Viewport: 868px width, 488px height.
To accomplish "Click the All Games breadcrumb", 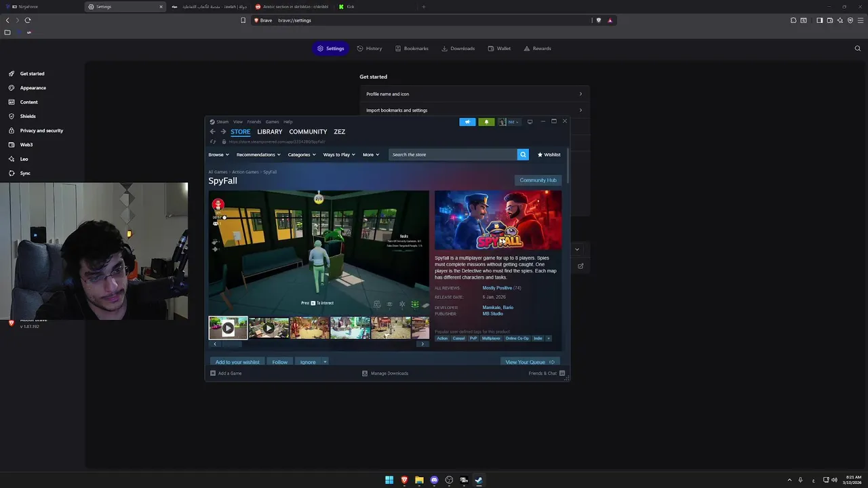I will coord(218,172).
